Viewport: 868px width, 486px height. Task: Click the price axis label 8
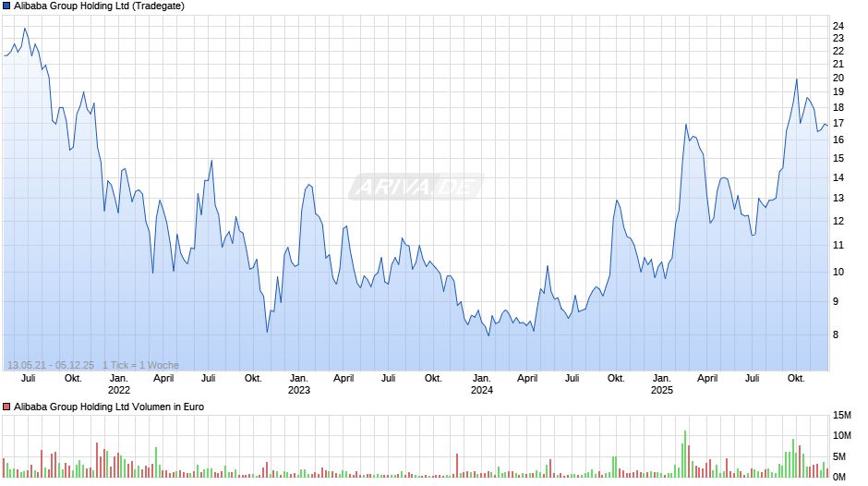tap(836, 334)
